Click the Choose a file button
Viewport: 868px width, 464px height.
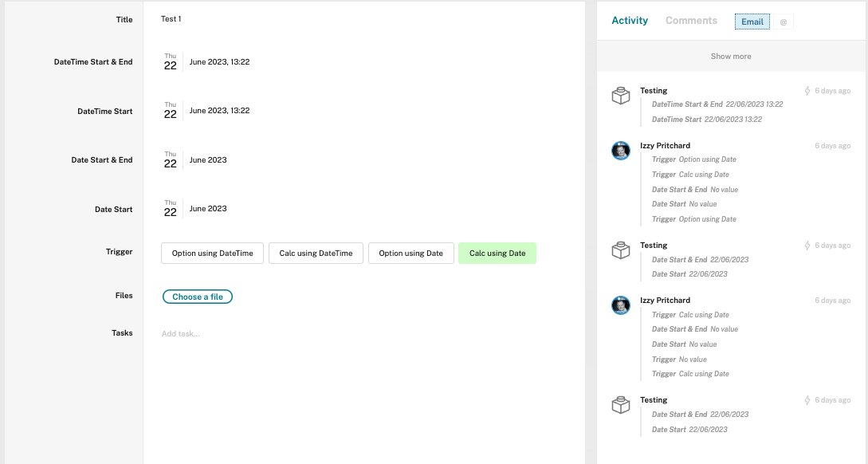(x=198, y=297)
